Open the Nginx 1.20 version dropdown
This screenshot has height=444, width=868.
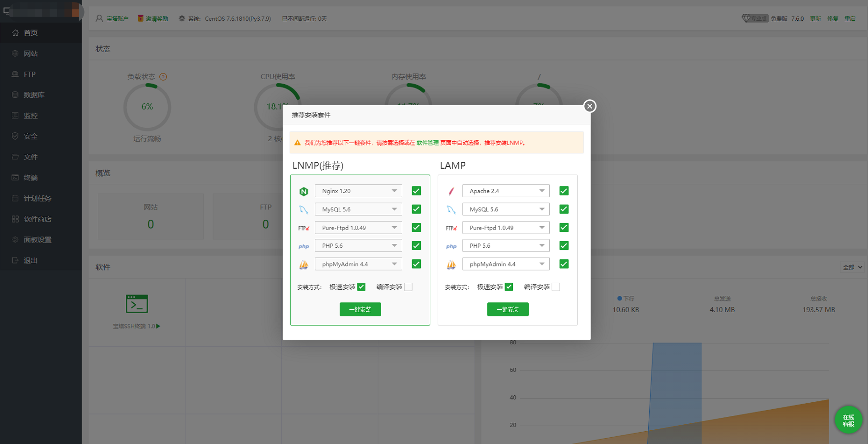(359, 191)
